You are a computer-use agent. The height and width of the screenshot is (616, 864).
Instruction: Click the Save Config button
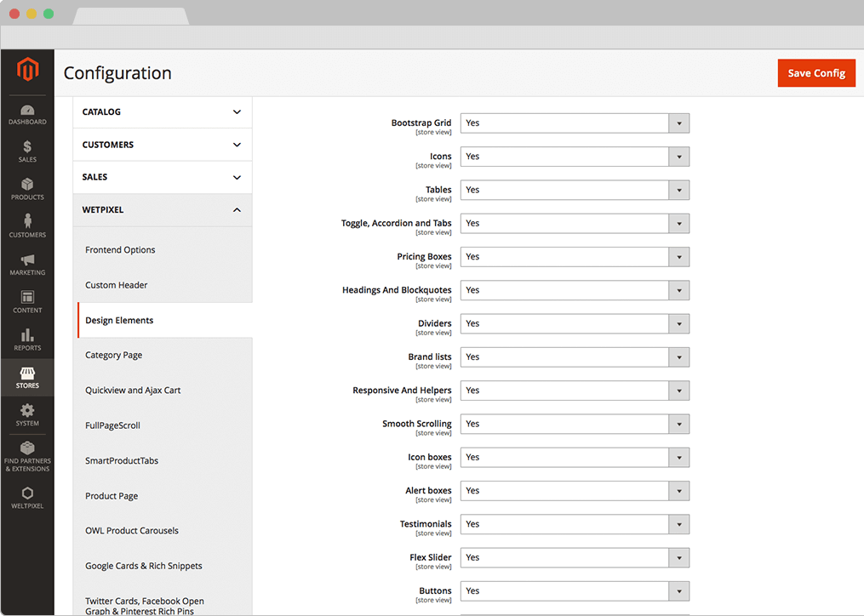[x=815, y=73]
